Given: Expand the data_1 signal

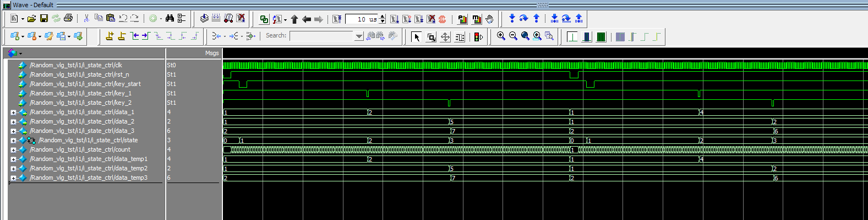Looking at the screenshot, I should click(13, 112).
